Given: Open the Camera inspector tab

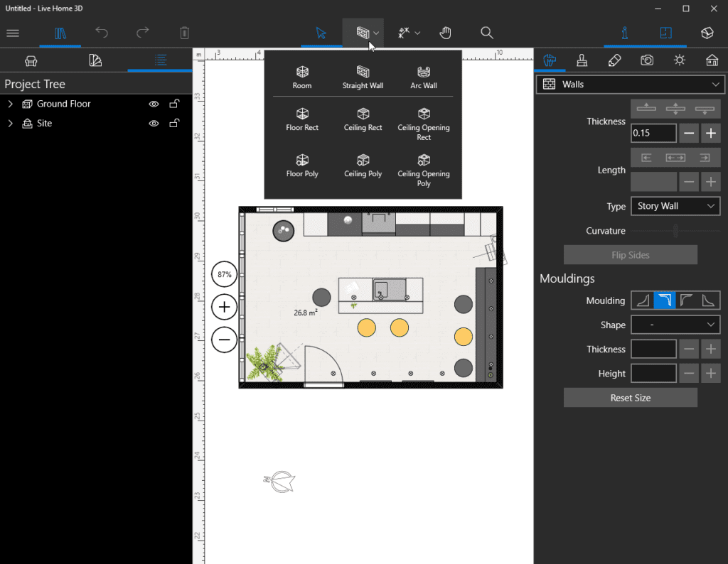Looking at the screenshot, I should tap(647, 60).
